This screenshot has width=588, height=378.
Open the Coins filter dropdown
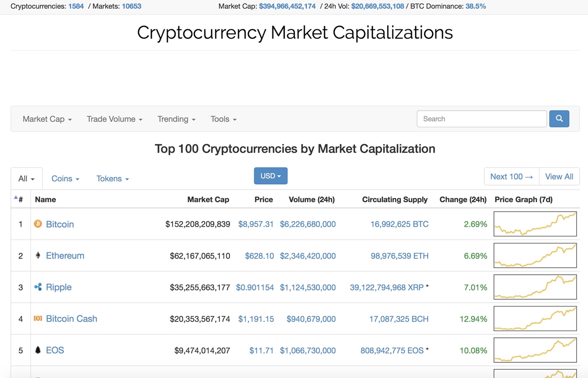(x=66, y=179)
